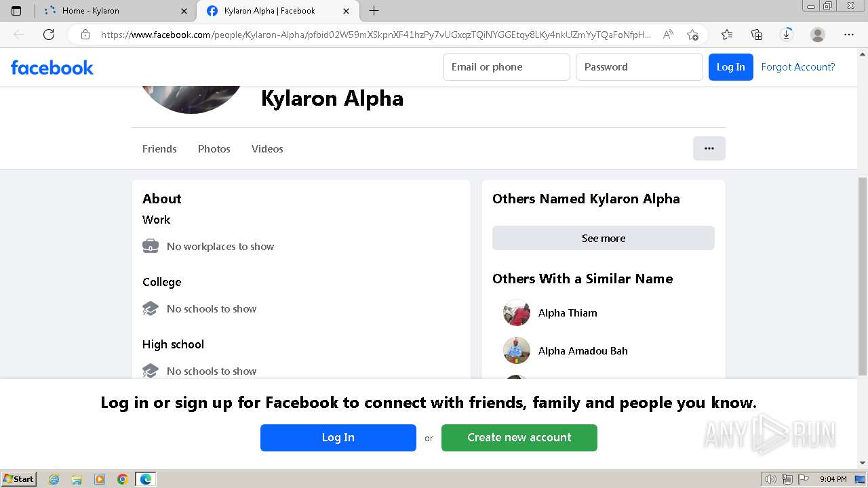
Task: View site information lock icon
Action: point(85,35)
